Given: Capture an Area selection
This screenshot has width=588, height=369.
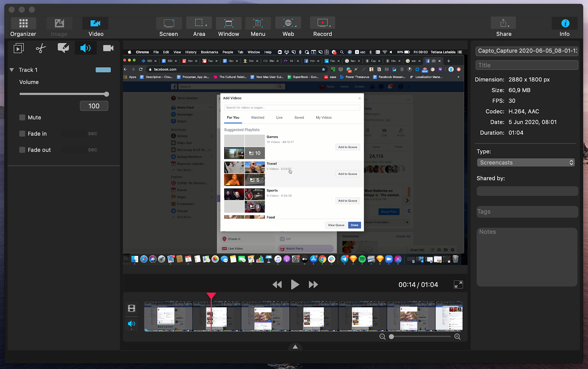Looking at the screenshot, I should tap(199, 27).
